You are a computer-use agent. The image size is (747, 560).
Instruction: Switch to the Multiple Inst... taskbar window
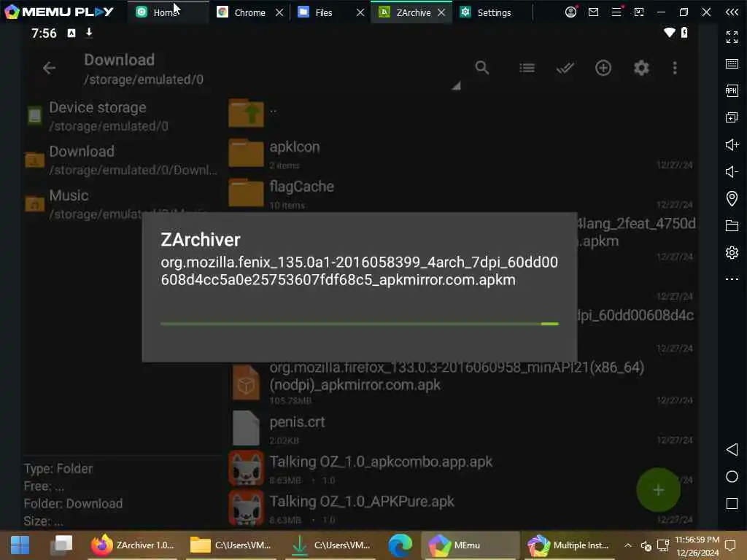click(x=570, y=545)
